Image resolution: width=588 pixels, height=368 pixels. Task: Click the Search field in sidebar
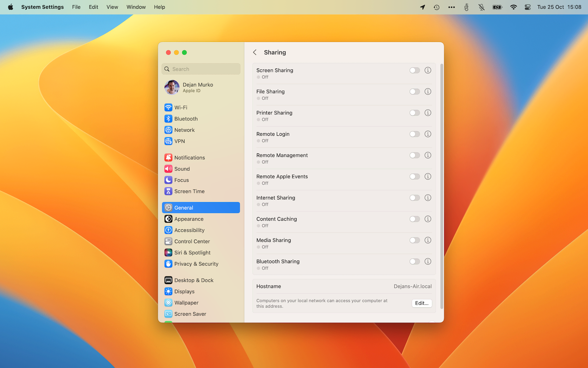pyautogui.click(x=201, y=69)
